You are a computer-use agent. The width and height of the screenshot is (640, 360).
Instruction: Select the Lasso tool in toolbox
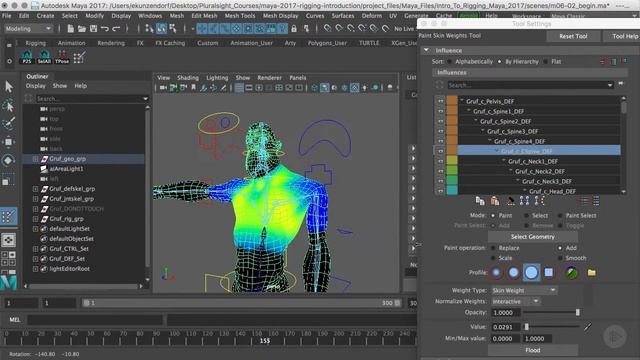9,105
